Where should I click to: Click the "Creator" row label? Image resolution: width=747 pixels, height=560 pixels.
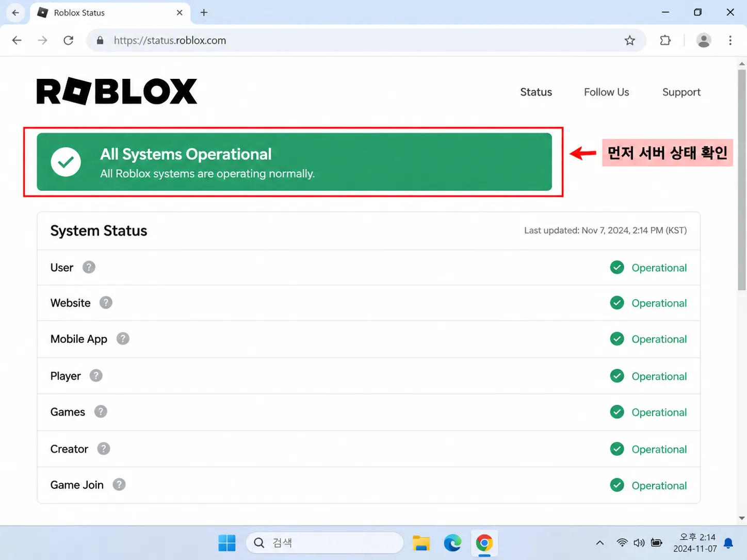[x=69, y=449]
